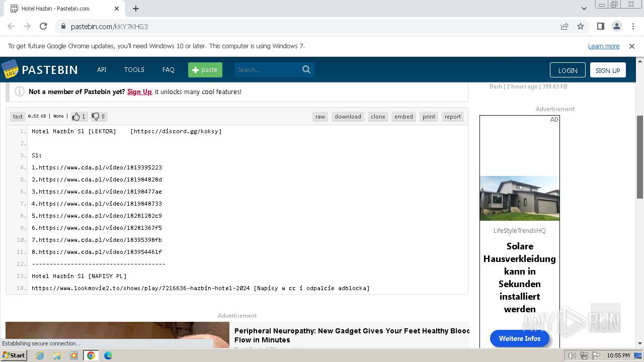This screenshot has height=362, width=644.
Task: Go to Pastebin home logo
Action: pyautogui.click(x=40, y=69)
